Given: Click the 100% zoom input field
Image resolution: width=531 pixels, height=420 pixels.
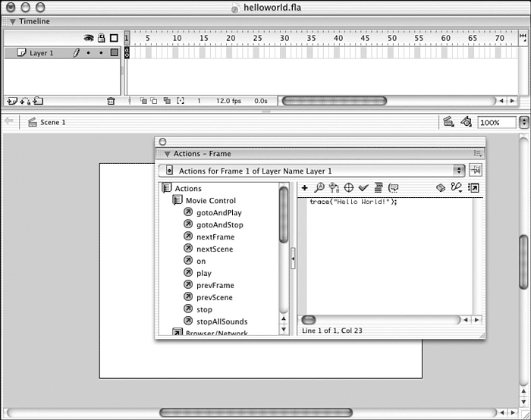Looking at the screenshot, I should [497, 122].
